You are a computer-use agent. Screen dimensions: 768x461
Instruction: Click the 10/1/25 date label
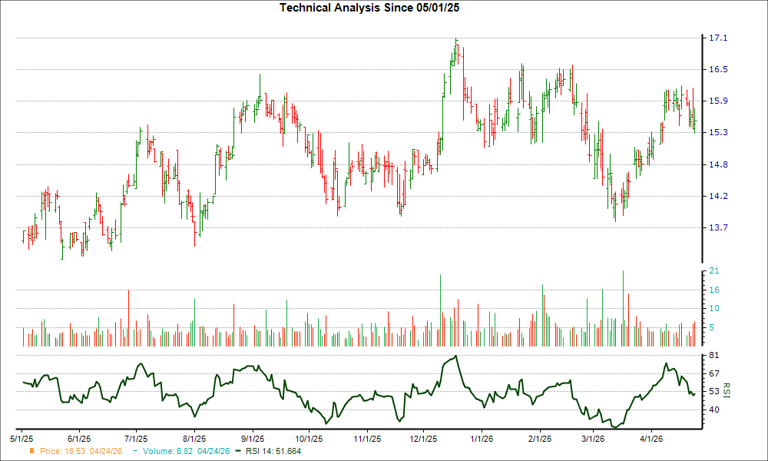click(x=309, y=438)
